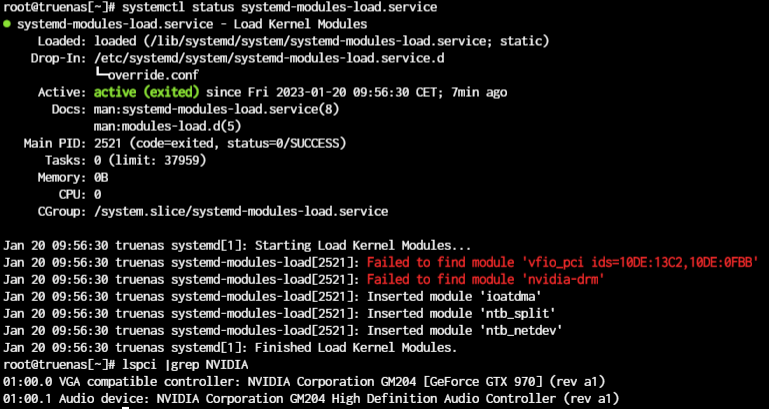Click the Inserted module 'ntb_split' log entry

(280, 313)
